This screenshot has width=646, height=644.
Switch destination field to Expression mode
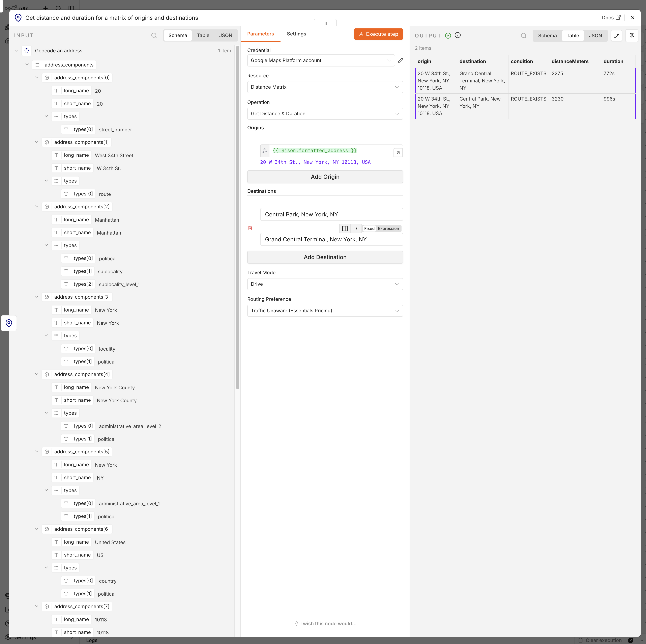click(x=388, y=229)
